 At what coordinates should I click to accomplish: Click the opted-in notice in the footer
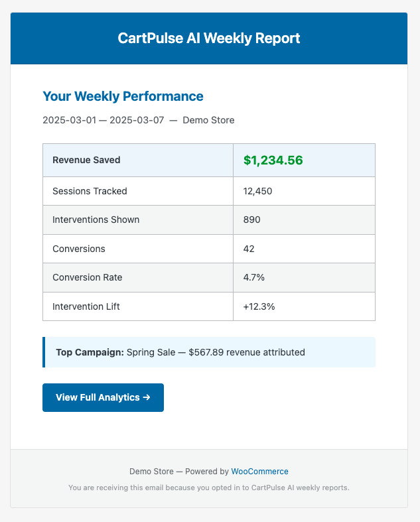[x=209, y=488]
